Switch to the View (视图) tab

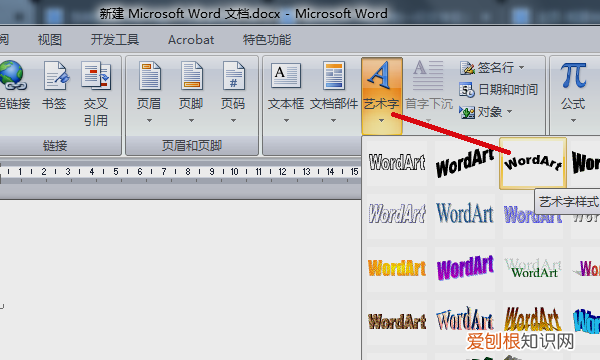(x=50, y=40)
